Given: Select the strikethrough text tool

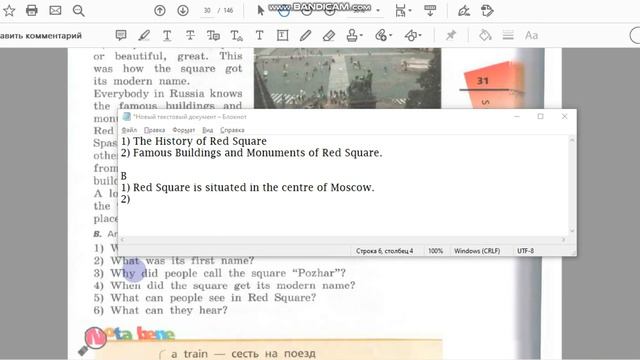Looking at the screenshot, I should [190, 36].
